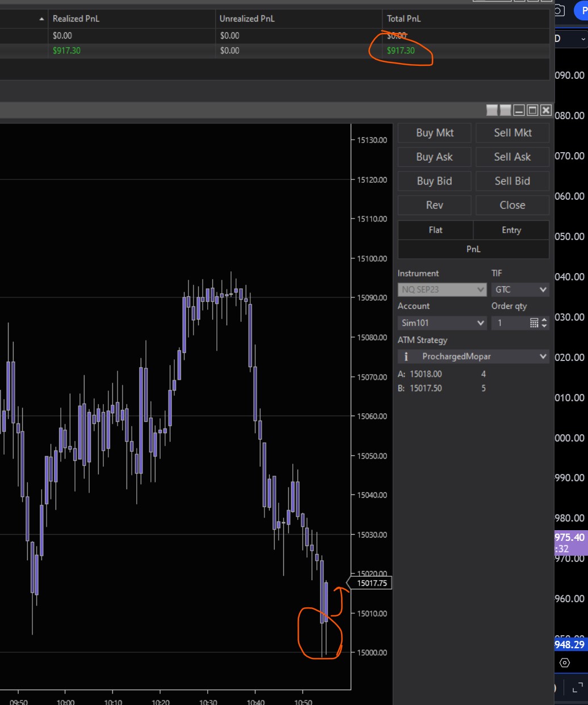Click the Entry price cell
Viewport: 588px width, 705px height.
click(511, 230)
